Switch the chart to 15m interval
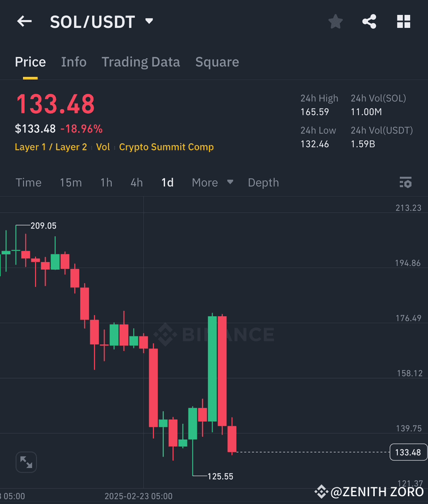The width and height of the screenshot is (428, 504). 71,182
